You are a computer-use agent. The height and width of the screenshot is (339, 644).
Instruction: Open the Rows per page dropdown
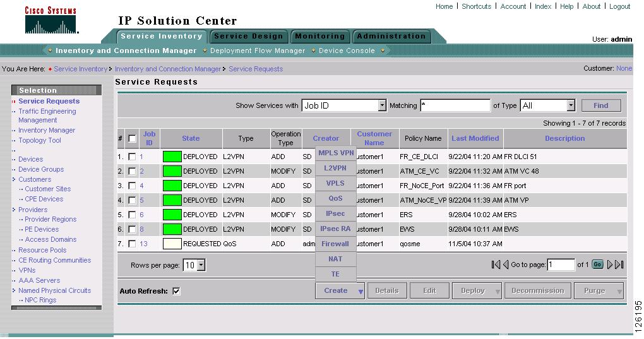pos(201,265)
